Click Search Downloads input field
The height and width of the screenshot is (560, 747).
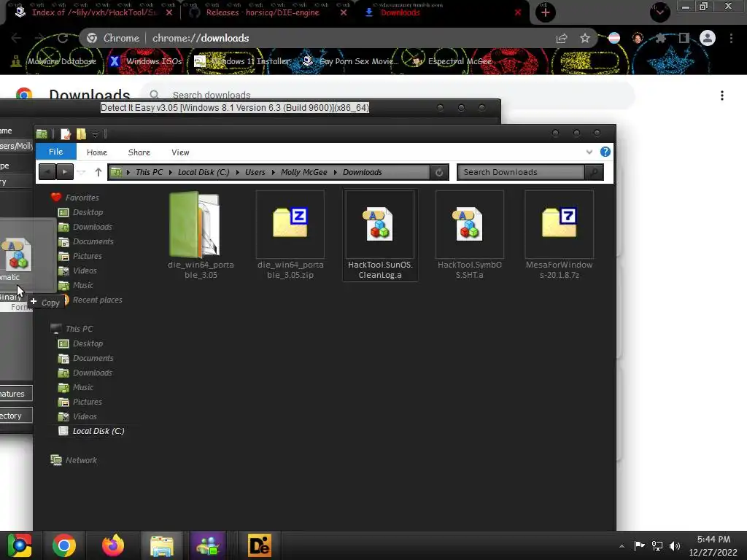click(x=521, y=172)
